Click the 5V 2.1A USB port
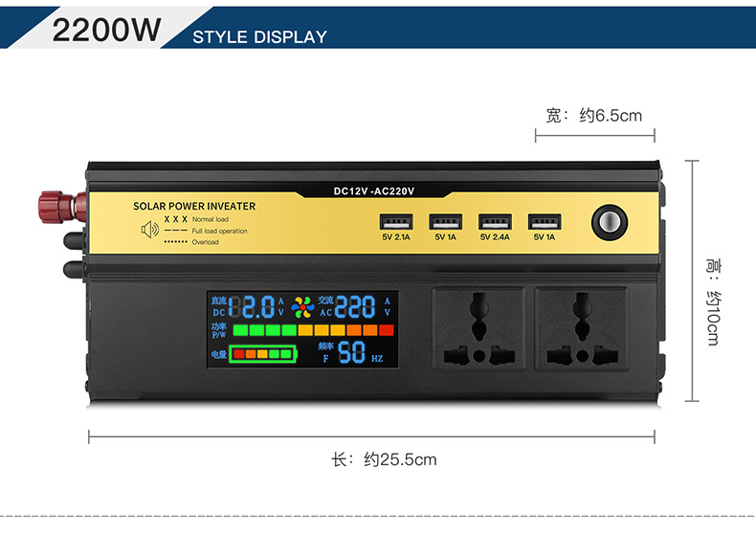The image size is (756, 535). (x=396, y=222)
